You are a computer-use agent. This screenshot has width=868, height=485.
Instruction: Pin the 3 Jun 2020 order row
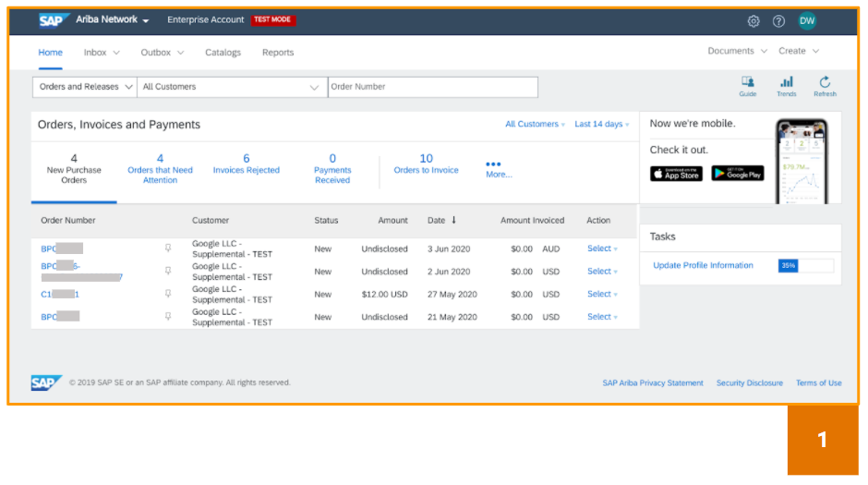tap(168, 248)
